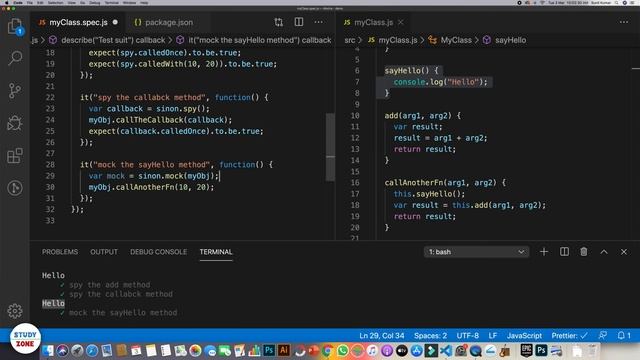Image resolution: width=640 pixels, height=360 pixels.
Task: Click the unsaved dot on myClass.spec.js tab
Action: point(115,22)
